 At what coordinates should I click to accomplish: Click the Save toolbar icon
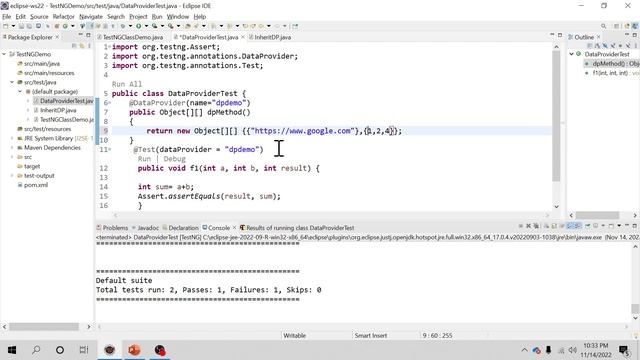tap(21, 26)
